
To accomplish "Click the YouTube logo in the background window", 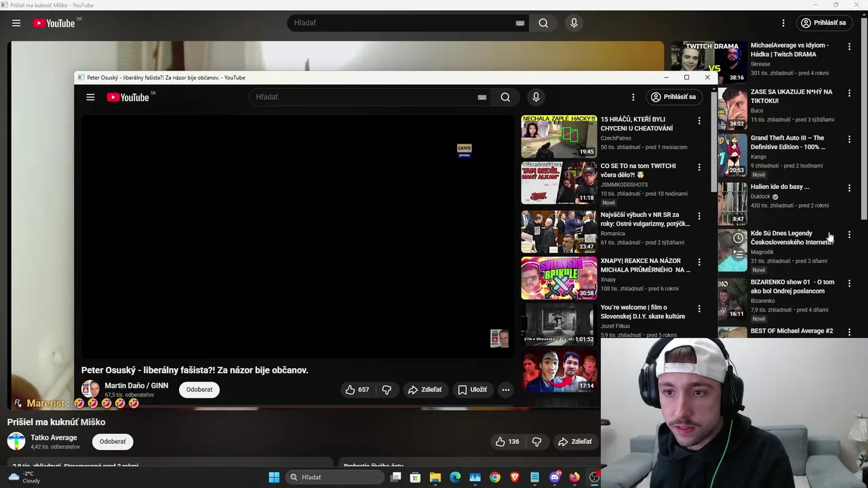I will (54, 23).
